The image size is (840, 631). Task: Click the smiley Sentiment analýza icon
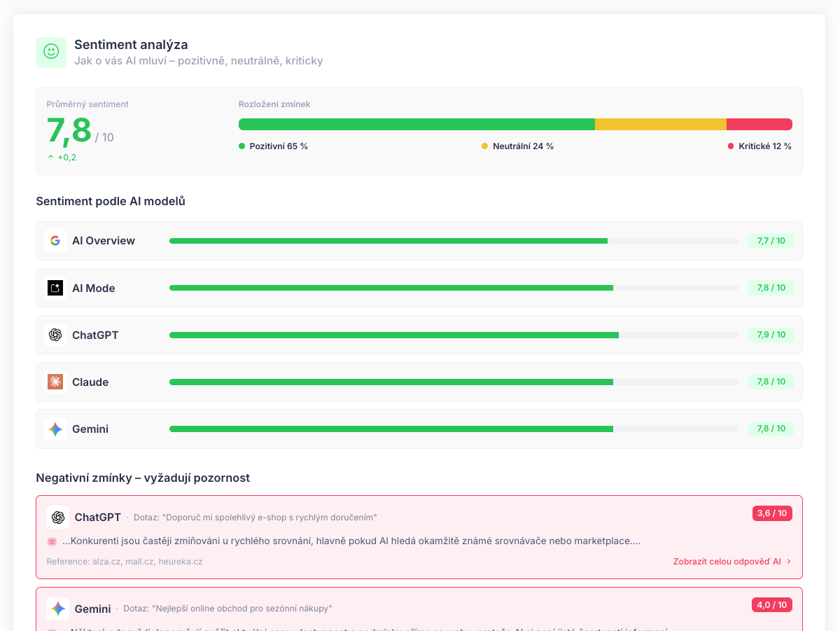51,53
